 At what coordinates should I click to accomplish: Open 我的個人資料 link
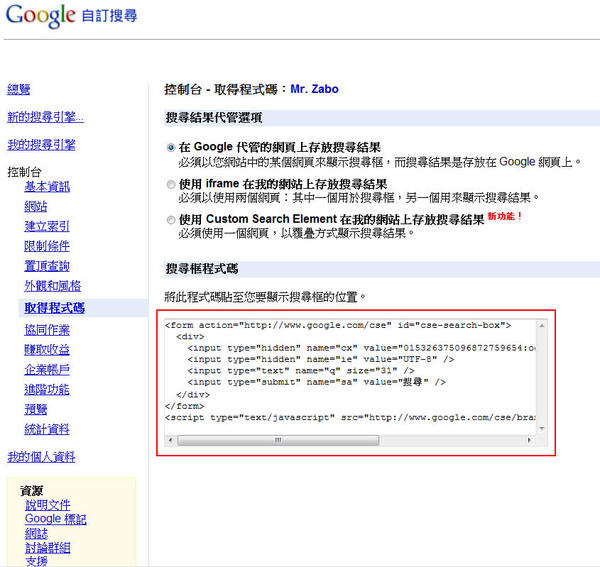coord(41,457)
